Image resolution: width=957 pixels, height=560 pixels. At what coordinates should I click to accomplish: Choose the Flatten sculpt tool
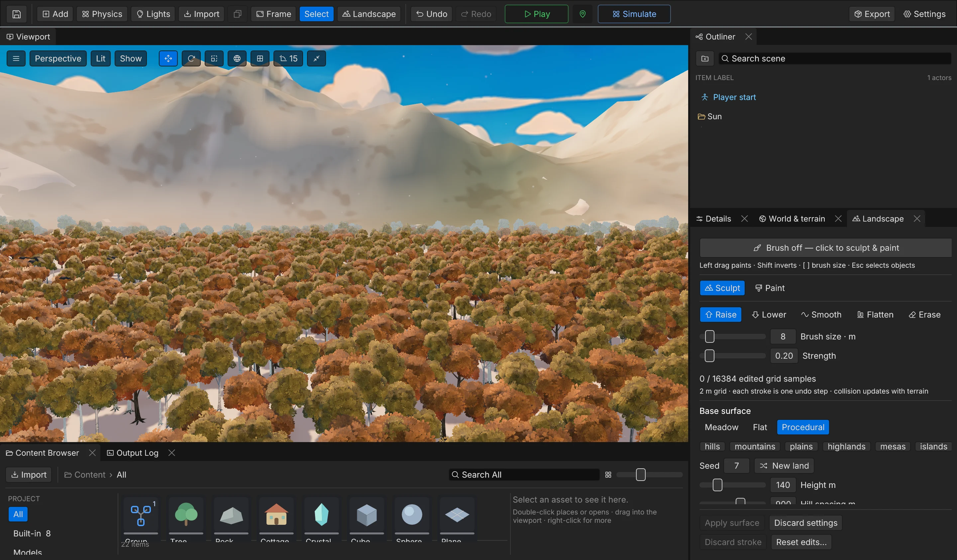click(x=875, y=315)
